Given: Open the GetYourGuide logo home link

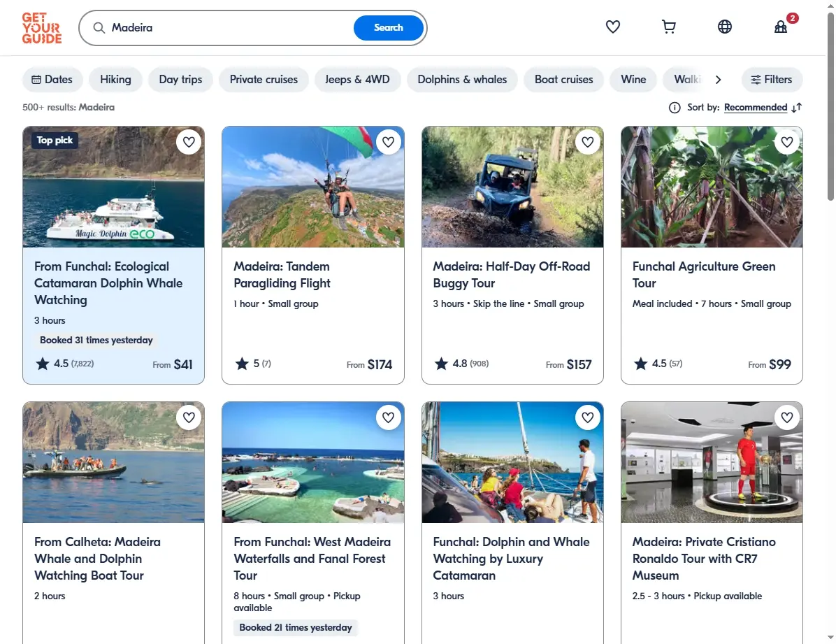Looking at the screenshot, I should click(41, 28).
